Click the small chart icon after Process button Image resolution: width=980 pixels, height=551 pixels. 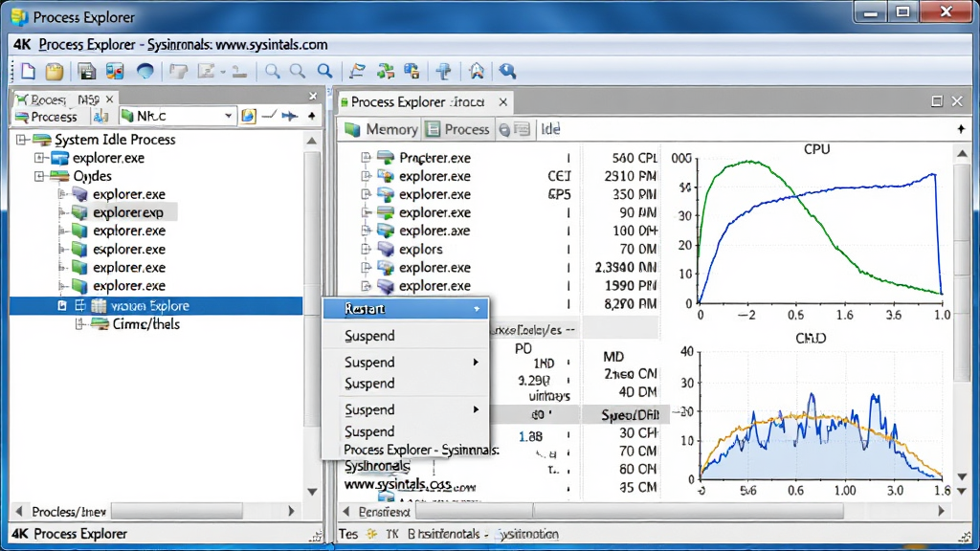tap(100, 117)
